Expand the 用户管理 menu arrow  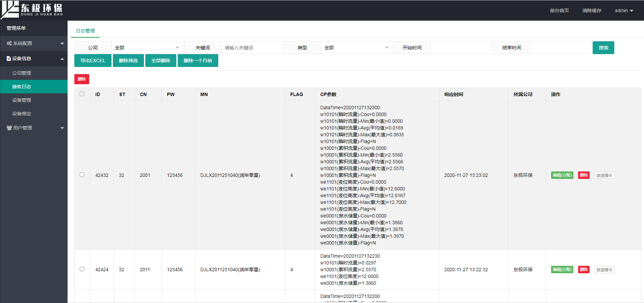(62, 128)
